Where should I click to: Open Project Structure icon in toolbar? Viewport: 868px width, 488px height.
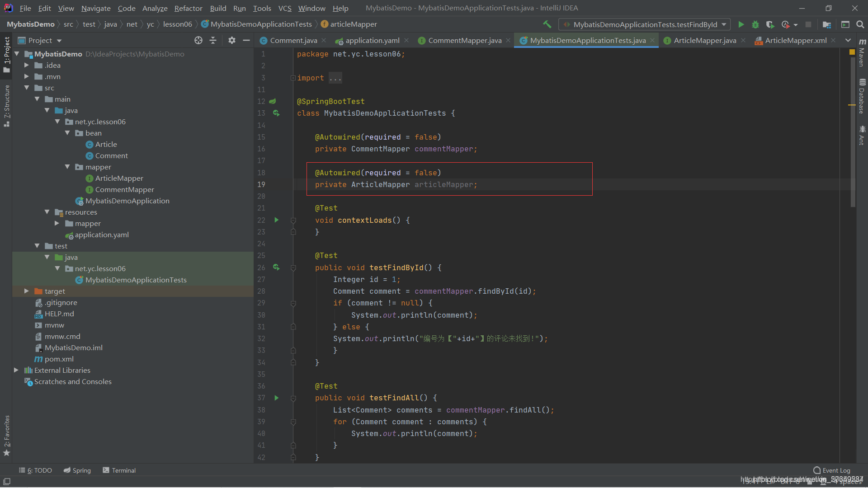827,24
